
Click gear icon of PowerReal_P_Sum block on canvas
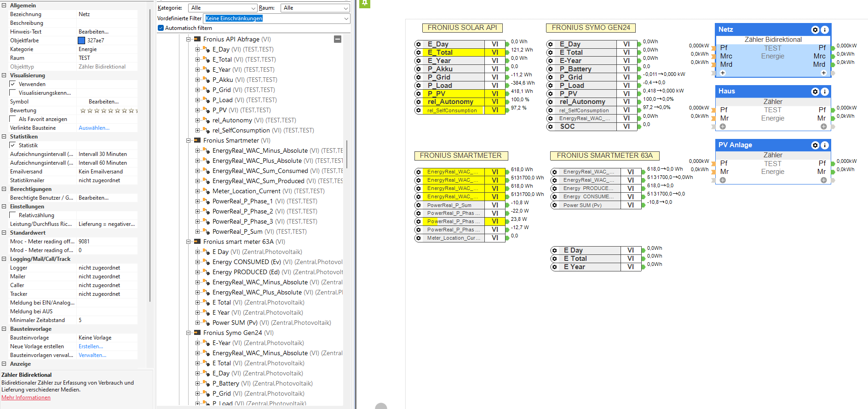click(418, 205)
